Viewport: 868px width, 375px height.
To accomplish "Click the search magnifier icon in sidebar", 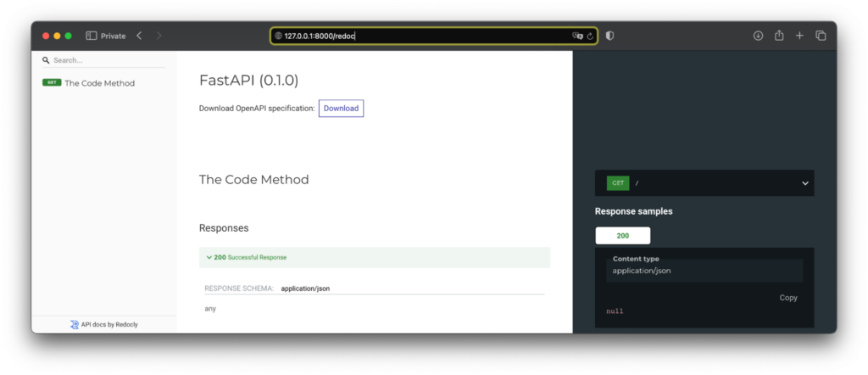I will point(46,60).
